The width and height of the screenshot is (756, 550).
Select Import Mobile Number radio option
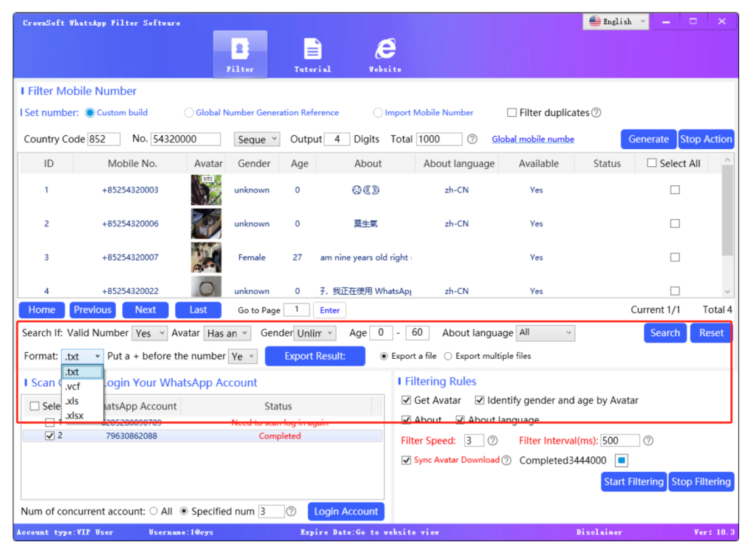pyautogui.click(x=378, y=113)
